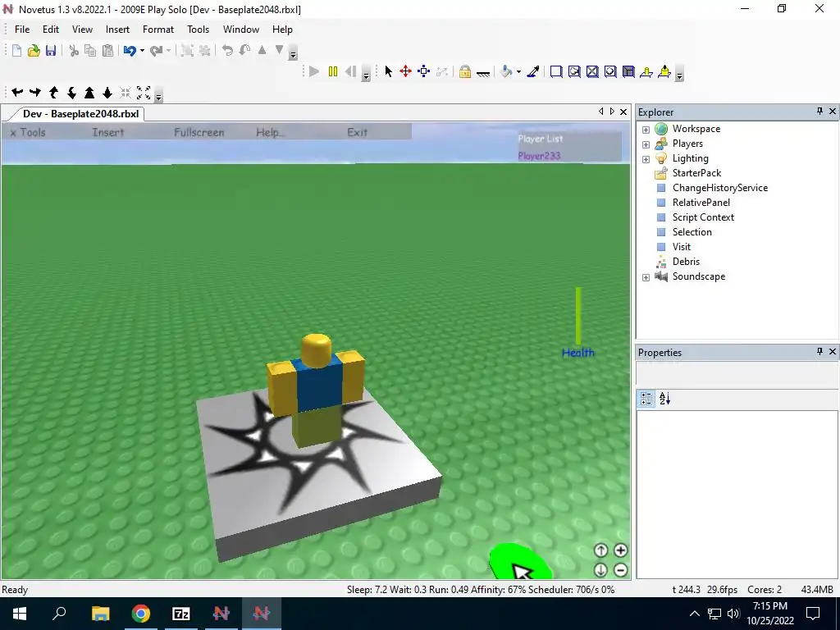840x630 pixels.
Task: Open the Edit menu
Action: 51,30
